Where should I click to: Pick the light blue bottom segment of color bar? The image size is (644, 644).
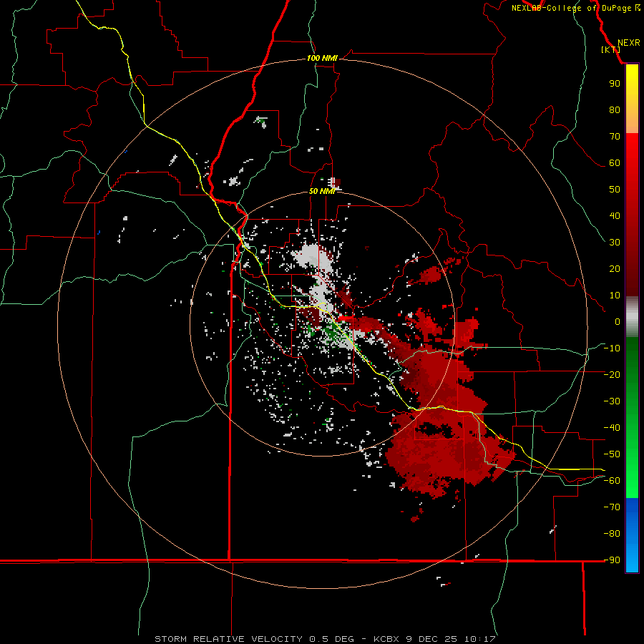tap(632, 559)
